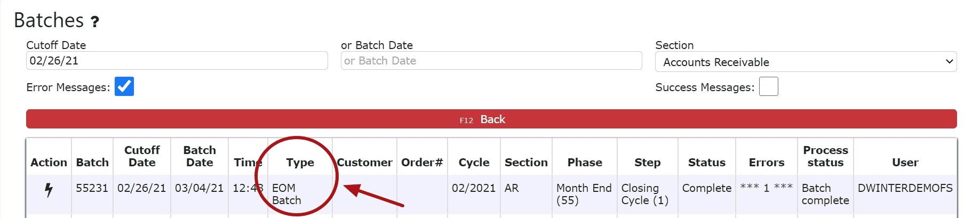This screenshot has height=218, width=980.
Task: Open the help question mark beside Batches
Action: pyautogui.click(x=94, y=22)
